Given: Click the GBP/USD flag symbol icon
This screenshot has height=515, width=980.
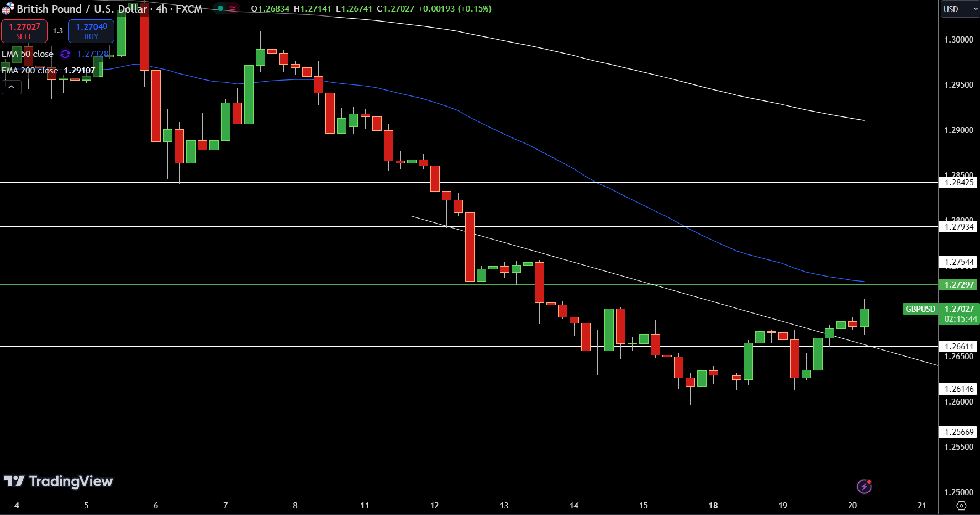Looking at the screenshot, I should point(8,8).
